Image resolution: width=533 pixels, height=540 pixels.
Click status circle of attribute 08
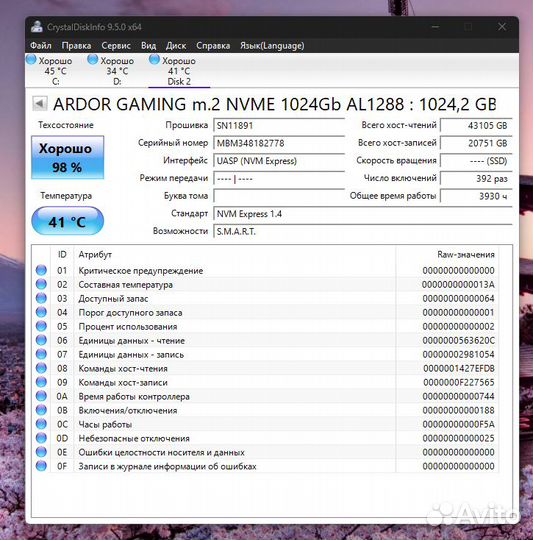41,368
